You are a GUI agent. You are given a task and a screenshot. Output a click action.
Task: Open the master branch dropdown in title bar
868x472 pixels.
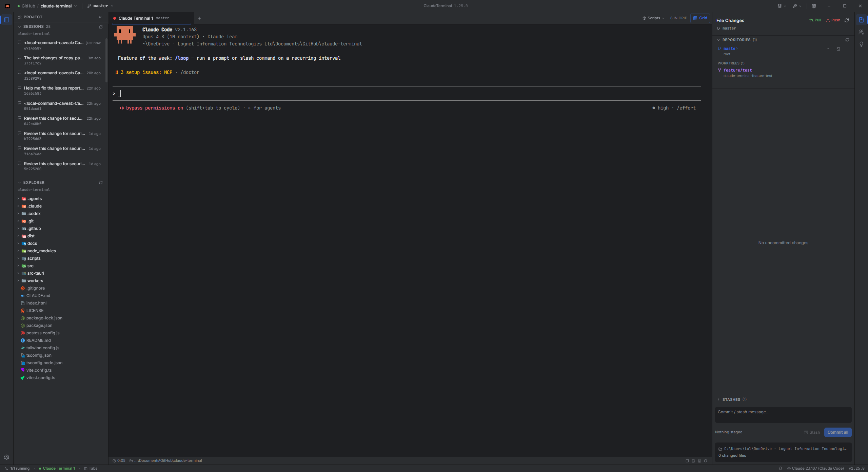[100, 6]
